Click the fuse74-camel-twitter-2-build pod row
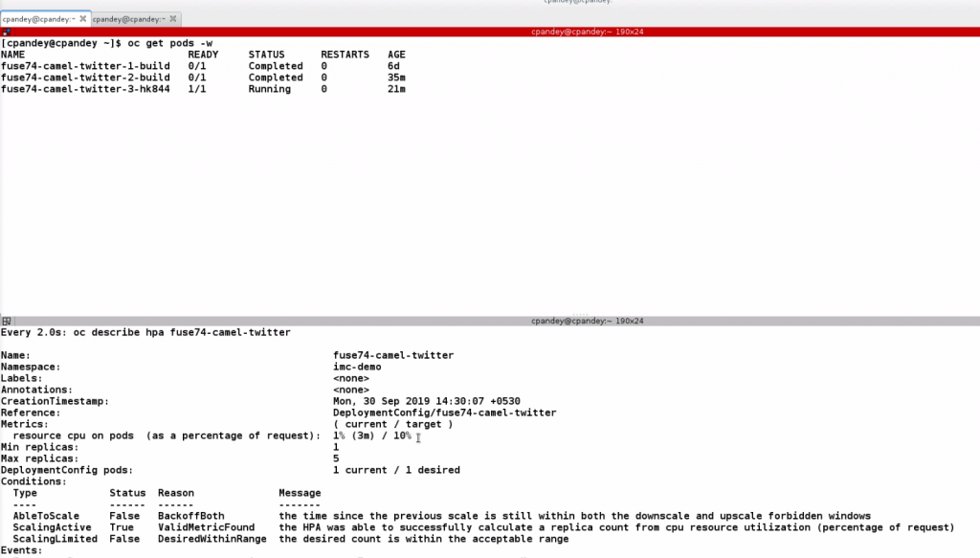 click(x=85, y=78)
